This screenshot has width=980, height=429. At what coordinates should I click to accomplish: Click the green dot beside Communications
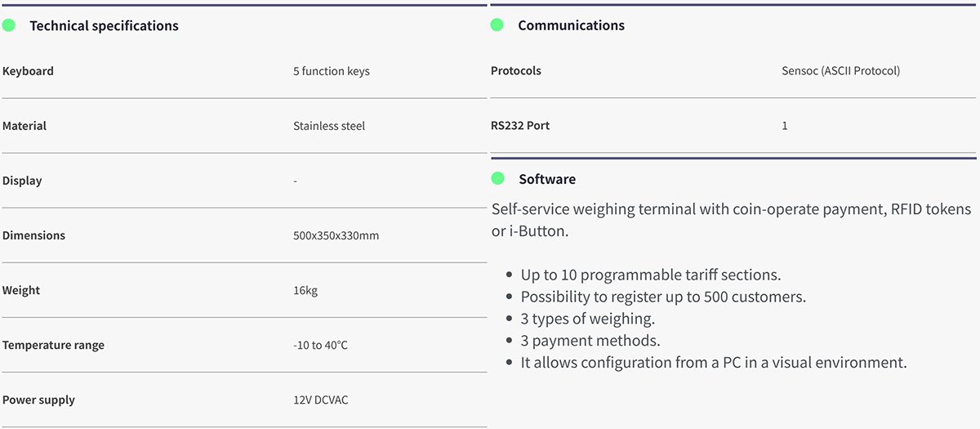pos(497,25)
